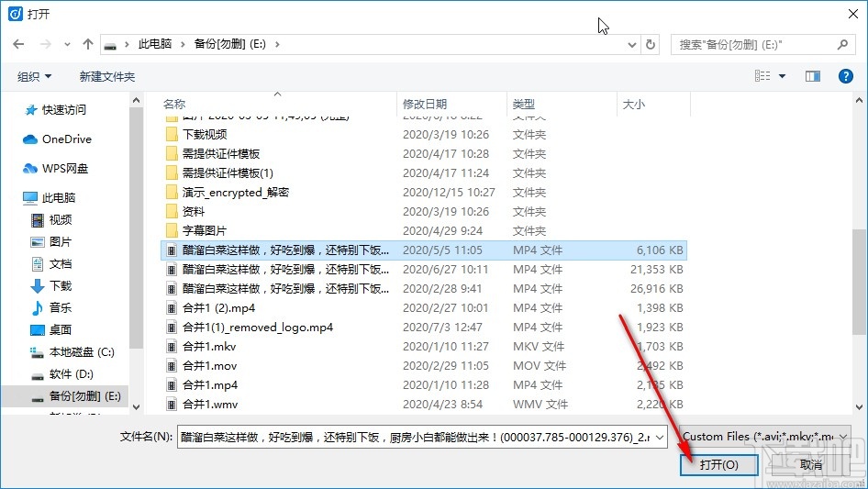This screenshot has height=489, width=868.
Task: Select 本地磁盘 (C:) drive
Action: pos(72,352)
